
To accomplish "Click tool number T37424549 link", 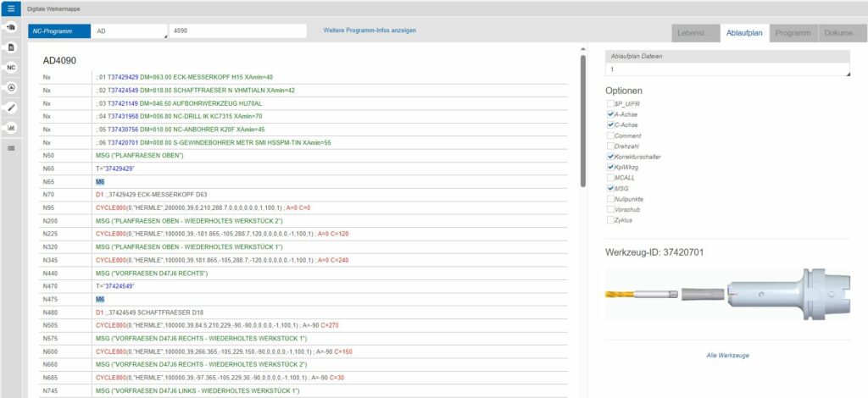I will (123, 91).
